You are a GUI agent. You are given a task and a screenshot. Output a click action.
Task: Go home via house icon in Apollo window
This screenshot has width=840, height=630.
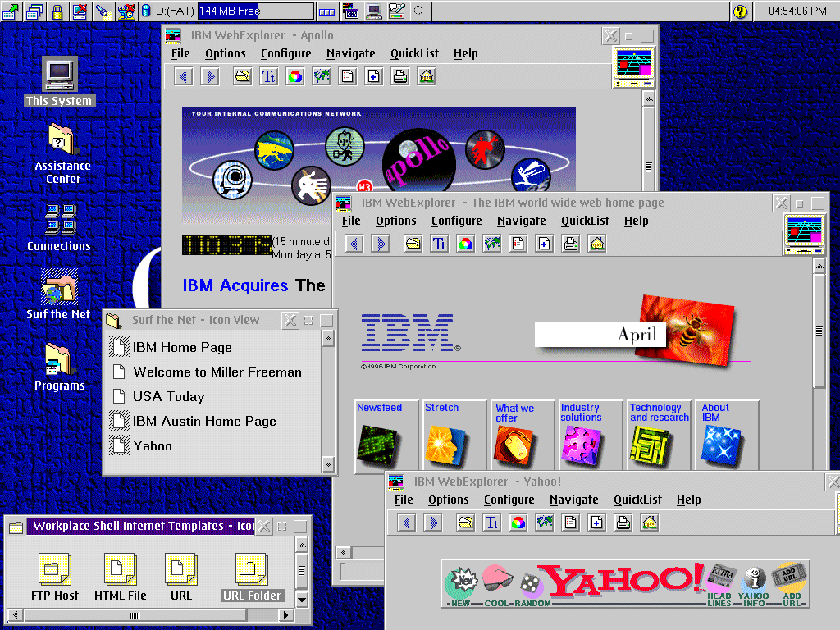pos(427,76)
